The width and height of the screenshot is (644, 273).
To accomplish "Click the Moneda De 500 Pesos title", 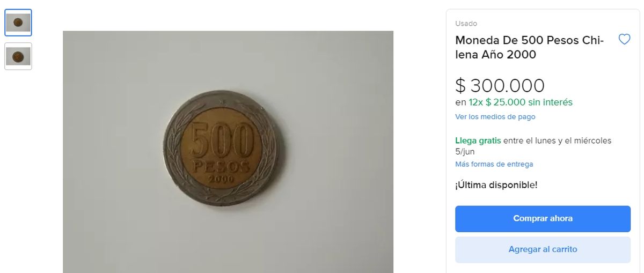I will point(529,47).
